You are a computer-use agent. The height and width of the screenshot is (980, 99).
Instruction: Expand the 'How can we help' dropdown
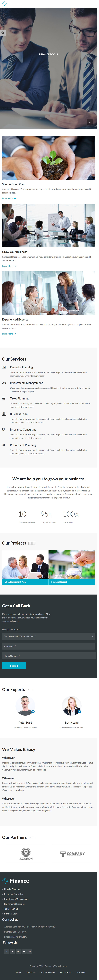[49, 636]
